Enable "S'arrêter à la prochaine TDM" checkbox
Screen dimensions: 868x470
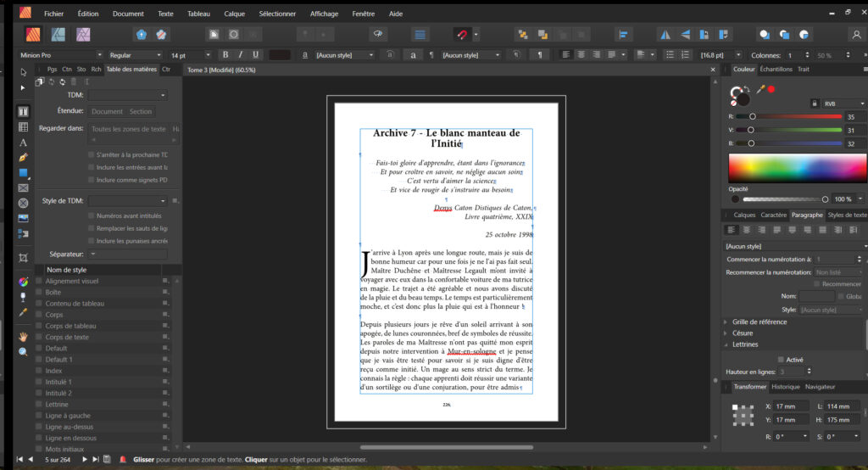(x=91, y=154)
